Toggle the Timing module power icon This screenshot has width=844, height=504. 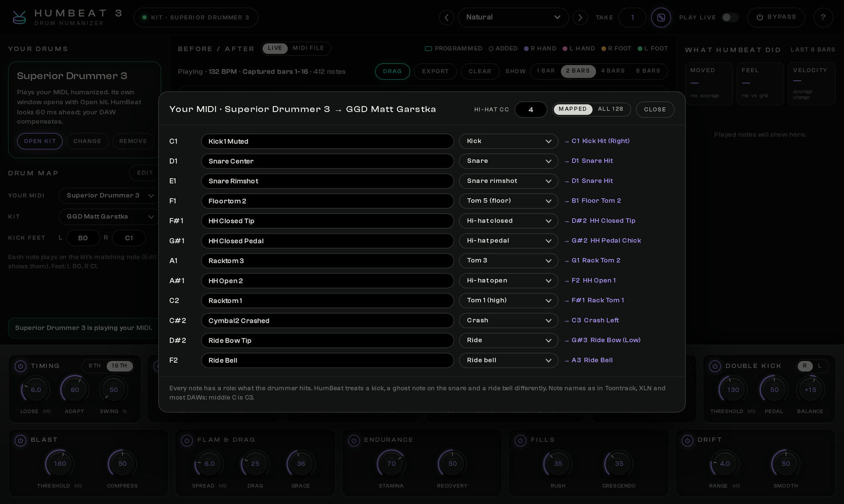(x=20, y=366)
